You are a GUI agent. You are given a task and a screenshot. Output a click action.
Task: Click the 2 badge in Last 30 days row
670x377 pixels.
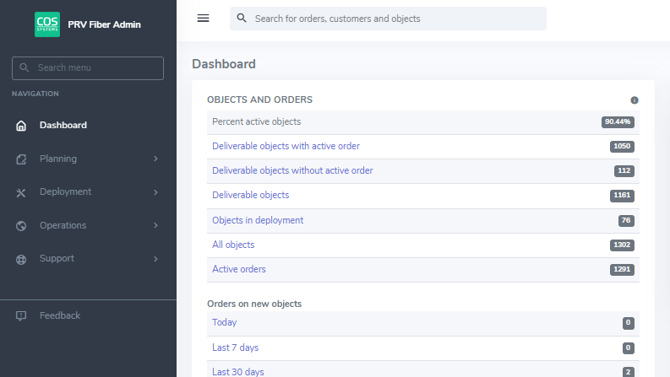(628, 372)
